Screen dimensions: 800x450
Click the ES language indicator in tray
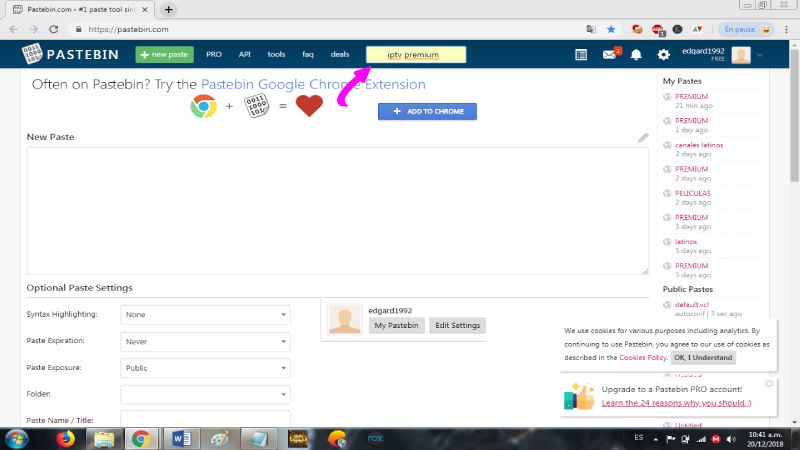click(639, 438)
